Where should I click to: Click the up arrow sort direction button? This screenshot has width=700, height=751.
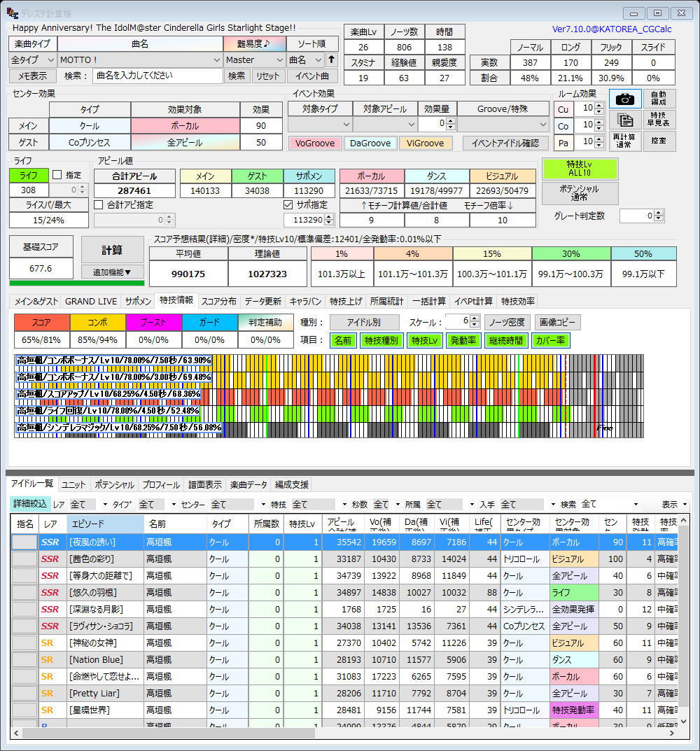[332, 60]
